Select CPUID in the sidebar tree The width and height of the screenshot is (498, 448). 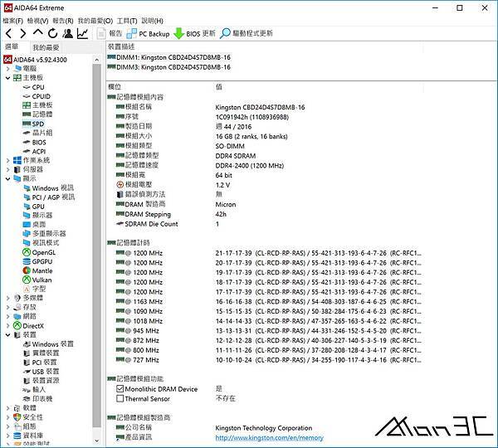tap(37, 96)
